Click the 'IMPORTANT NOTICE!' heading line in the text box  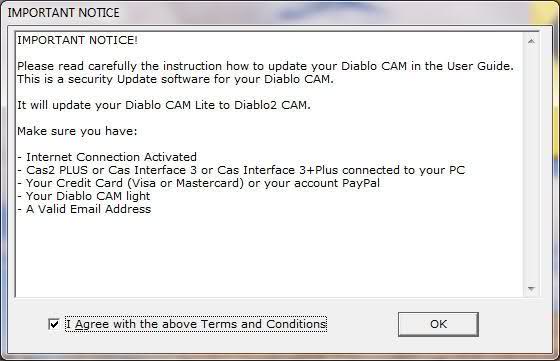tap(77, 40)
